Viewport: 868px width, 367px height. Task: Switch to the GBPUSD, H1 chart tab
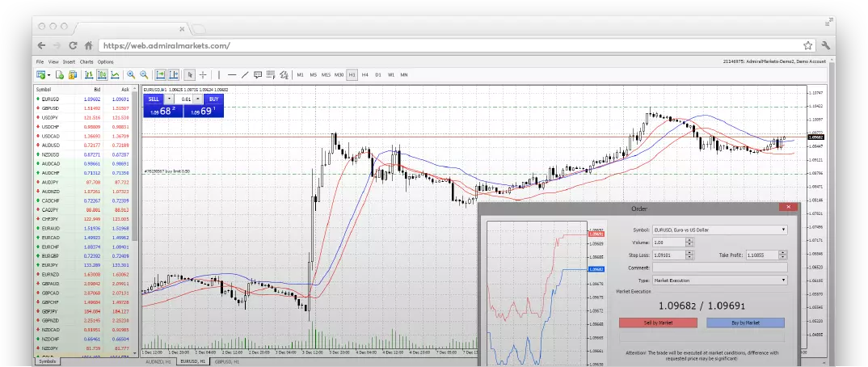(x=228, y=361)
